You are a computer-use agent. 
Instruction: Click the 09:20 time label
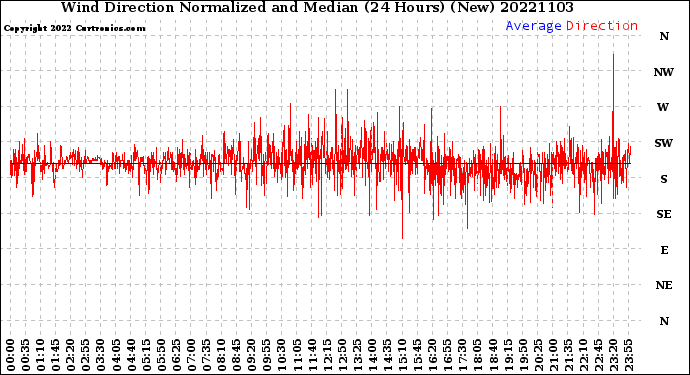(x=252, y=355)
